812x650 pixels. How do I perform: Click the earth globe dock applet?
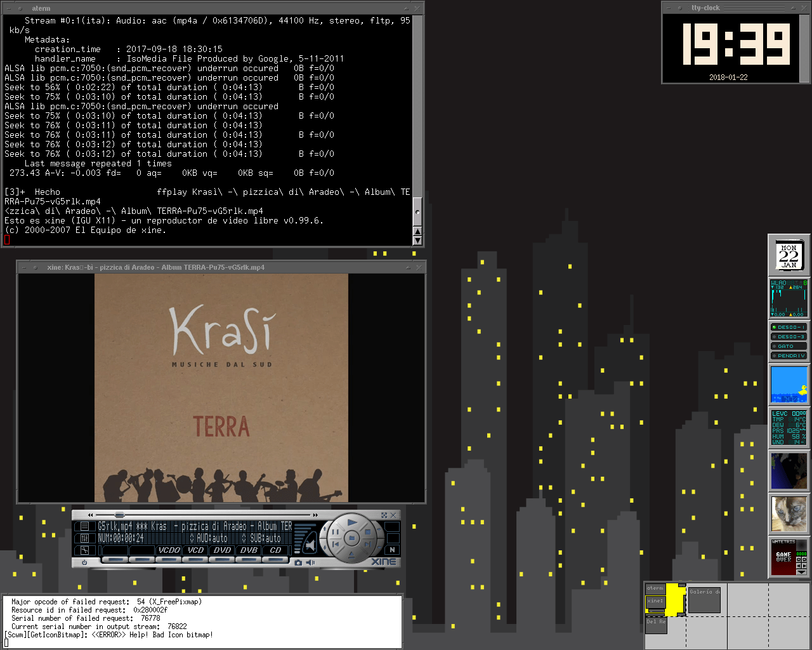coord(789,470)
